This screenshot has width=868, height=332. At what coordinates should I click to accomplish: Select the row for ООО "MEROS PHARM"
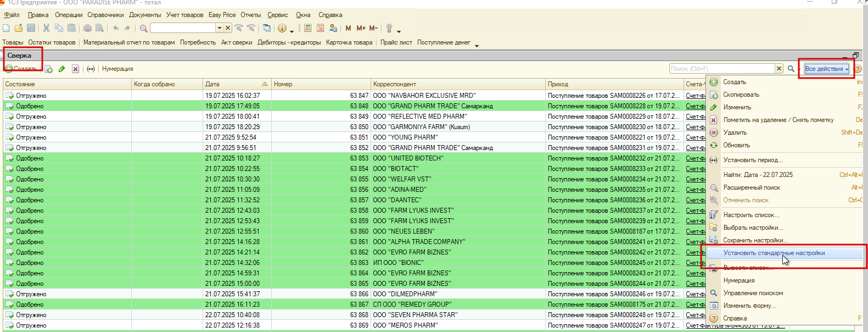click(354, 325)
